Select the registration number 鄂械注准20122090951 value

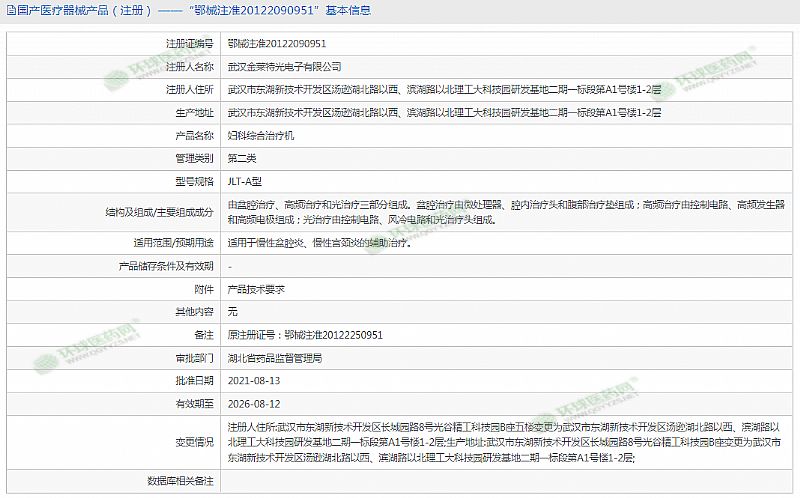277,44
